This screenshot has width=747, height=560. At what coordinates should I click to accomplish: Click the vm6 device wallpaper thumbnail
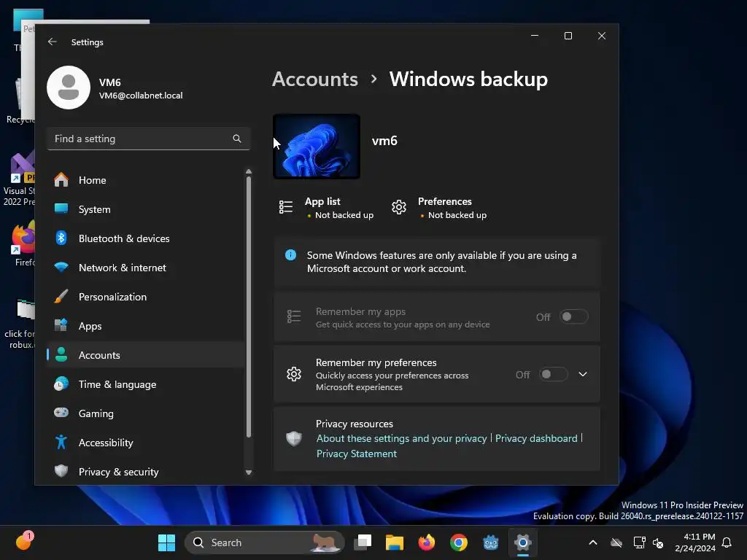coord(317,147)
